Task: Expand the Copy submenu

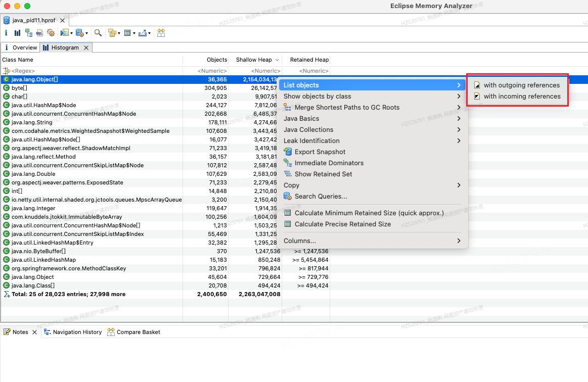Action: pos(373,185)
